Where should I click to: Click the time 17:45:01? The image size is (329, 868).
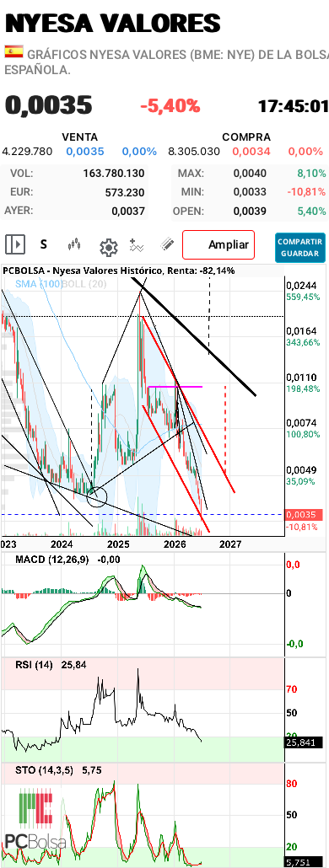[293, 105]
